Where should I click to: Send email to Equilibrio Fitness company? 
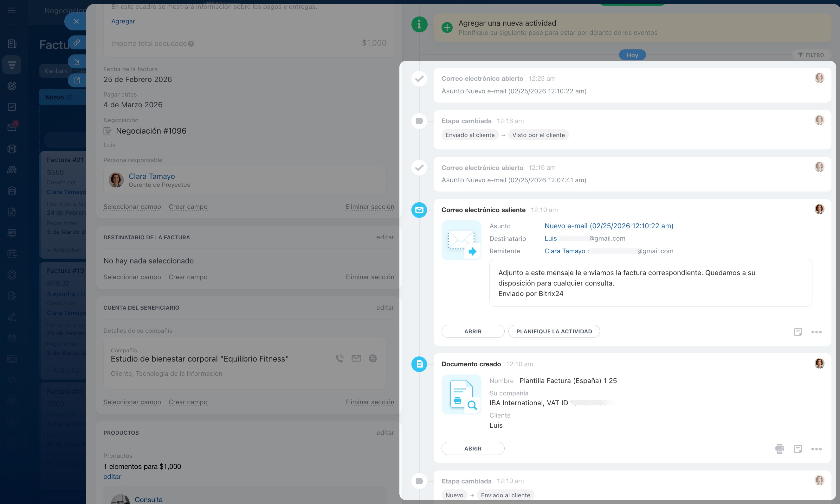click(356, 358)
